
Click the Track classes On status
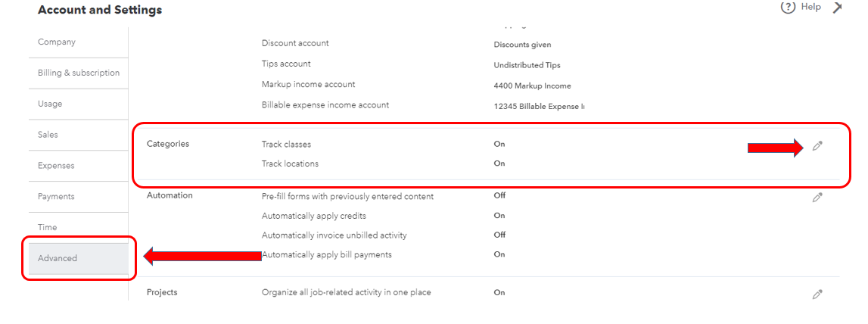pos(499,144)
